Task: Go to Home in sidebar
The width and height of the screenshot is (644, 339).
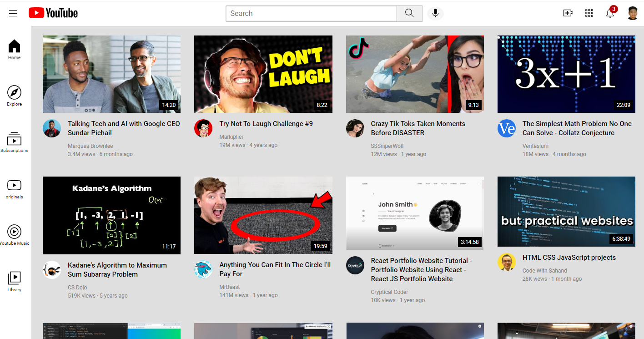Action: [14, 50]
